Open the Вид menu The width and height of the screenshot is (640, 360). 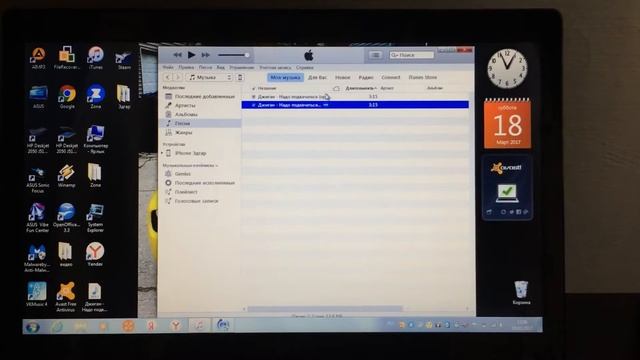220,67
